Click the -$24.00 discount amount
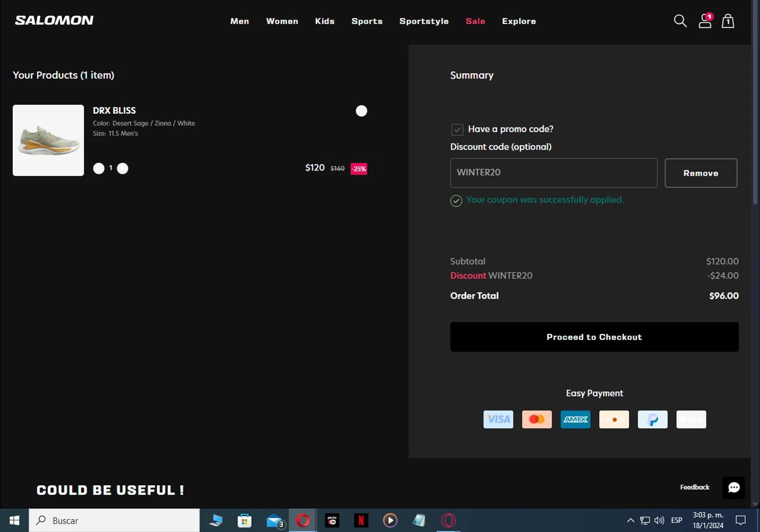The image size is (760, 532). [x=723, y=276]
